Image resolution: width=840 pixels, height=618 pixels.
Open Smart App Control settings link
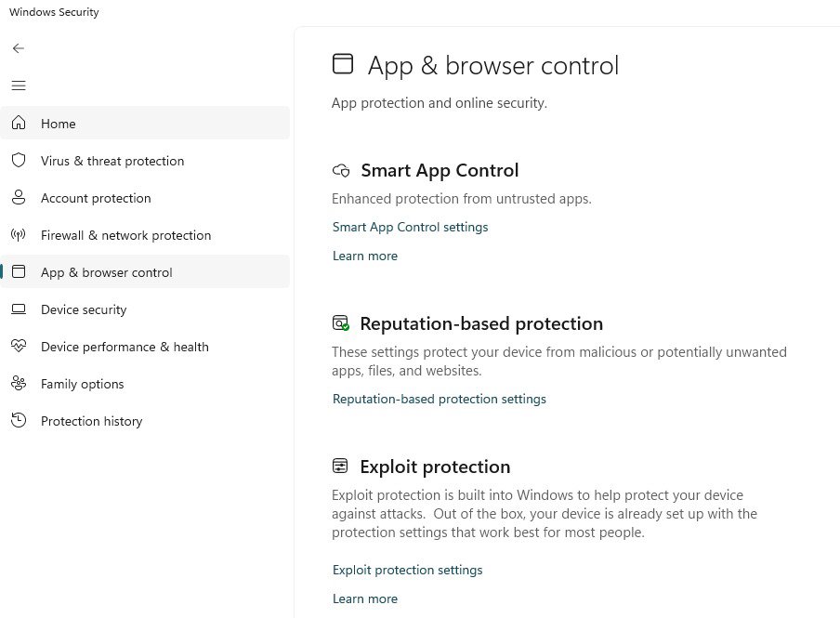410,227
